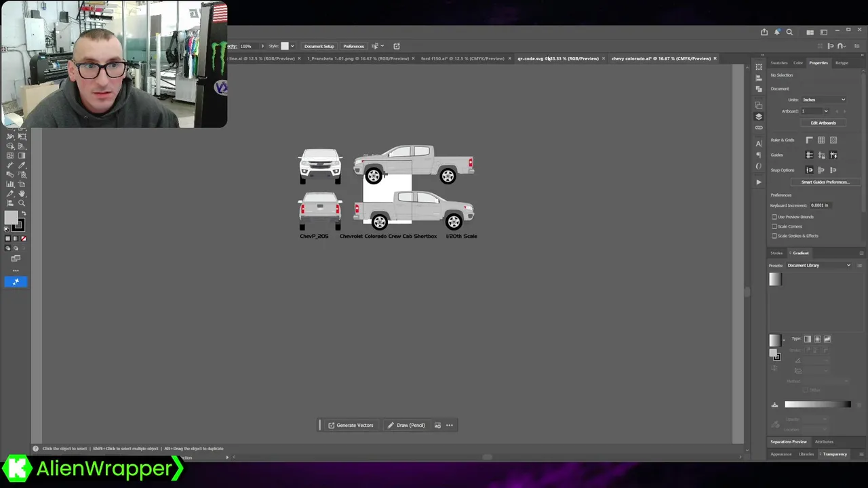Select Freeform gradient type icon
Image resolution: width=868 pixels, height=488 pixels.
point(827,339)
